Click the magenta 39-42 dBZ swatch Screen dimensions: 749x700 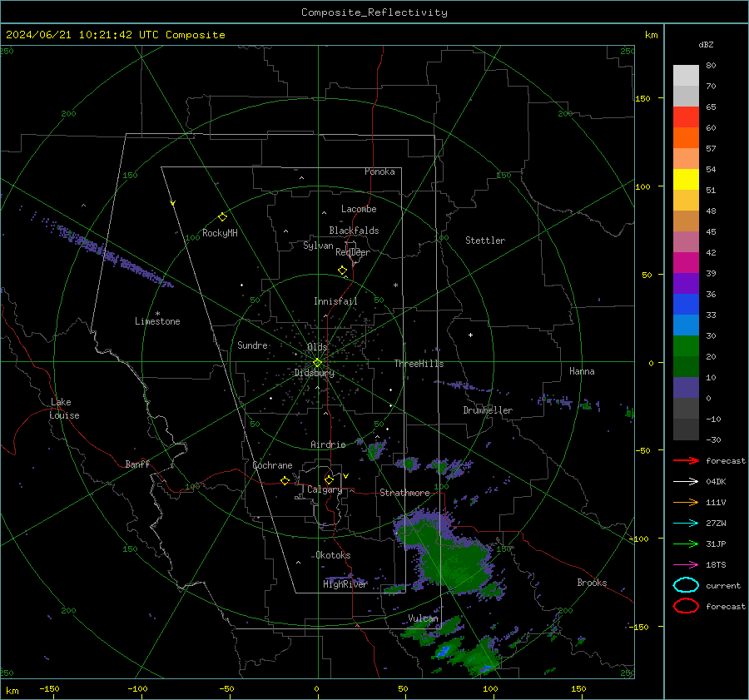point(686,263)
